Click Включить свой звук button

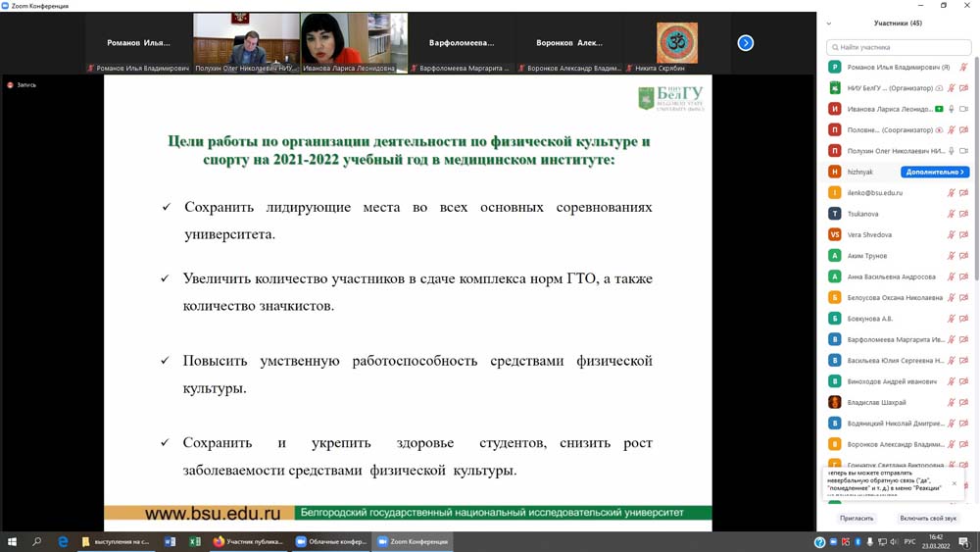[928, 518]
